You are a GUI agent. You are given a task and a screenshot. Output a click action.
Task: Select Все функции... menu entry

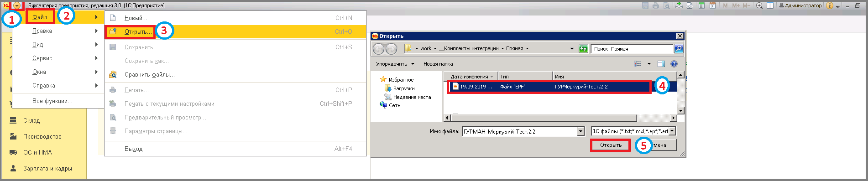(58, 101)
